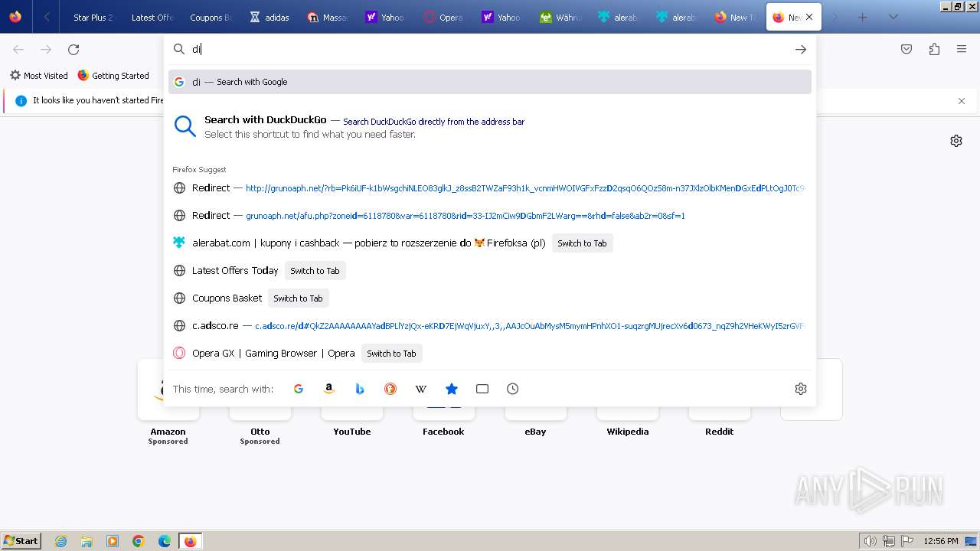Search with Bing one-off icon

tap(360, 389)
